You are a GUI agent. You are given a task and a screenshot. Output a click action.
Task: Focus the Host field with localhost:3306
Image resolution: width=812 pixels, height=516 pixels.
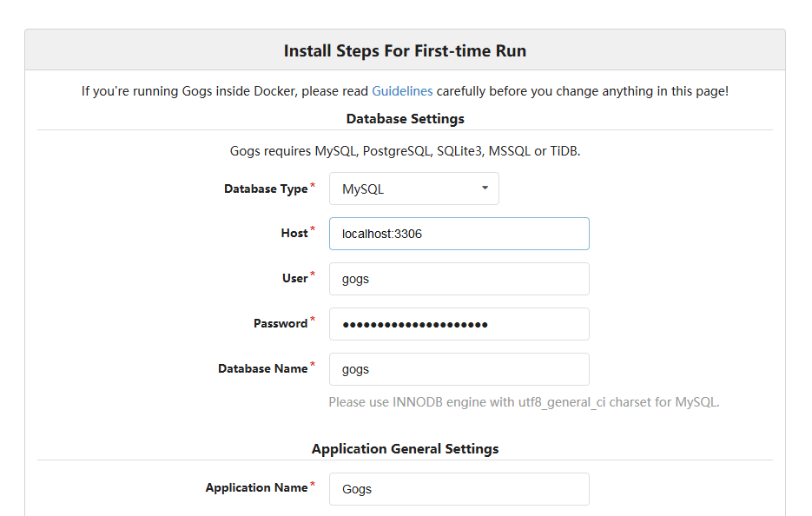pyautogui.click(x=459, y=234)
